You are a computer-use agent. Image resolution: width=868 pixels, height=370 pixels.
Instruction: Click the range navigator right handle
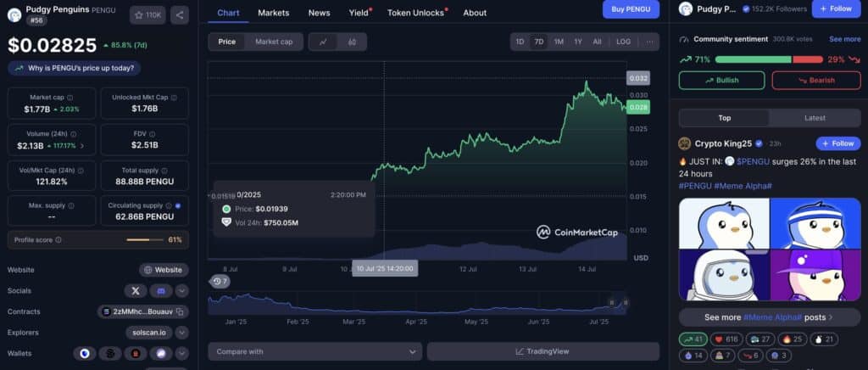click(x=626, y=302)
